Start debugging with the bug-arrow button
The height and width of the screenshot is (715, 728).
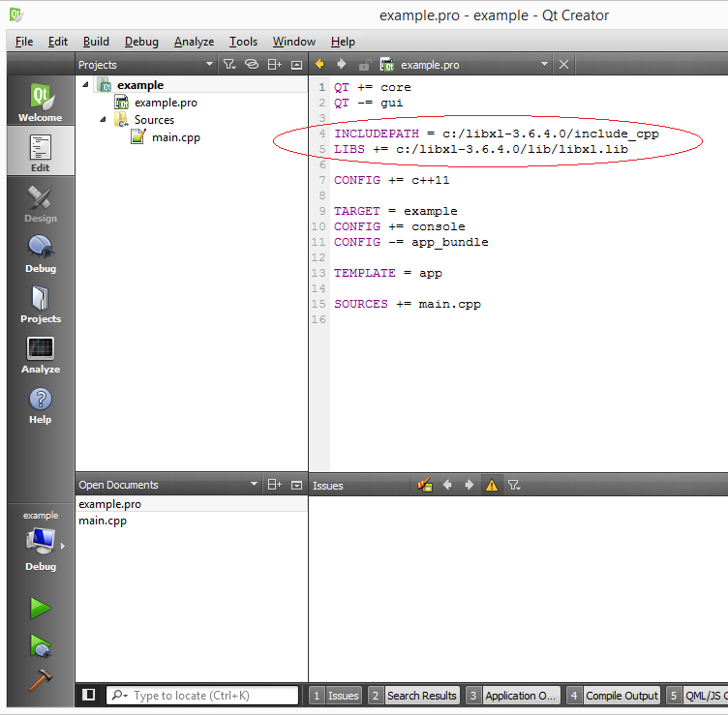41,645
